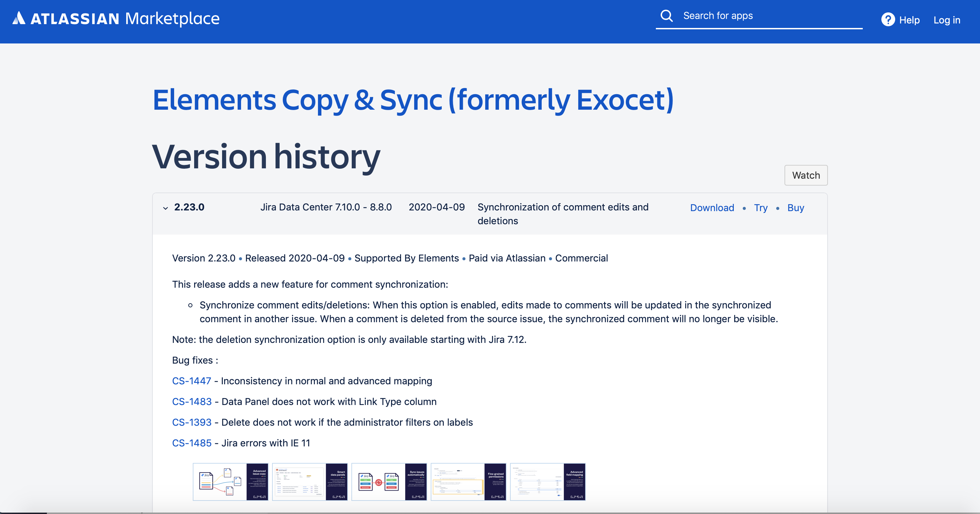Click the Watch button
This screenshot has width=980, height=514.
tap(806, 175)
